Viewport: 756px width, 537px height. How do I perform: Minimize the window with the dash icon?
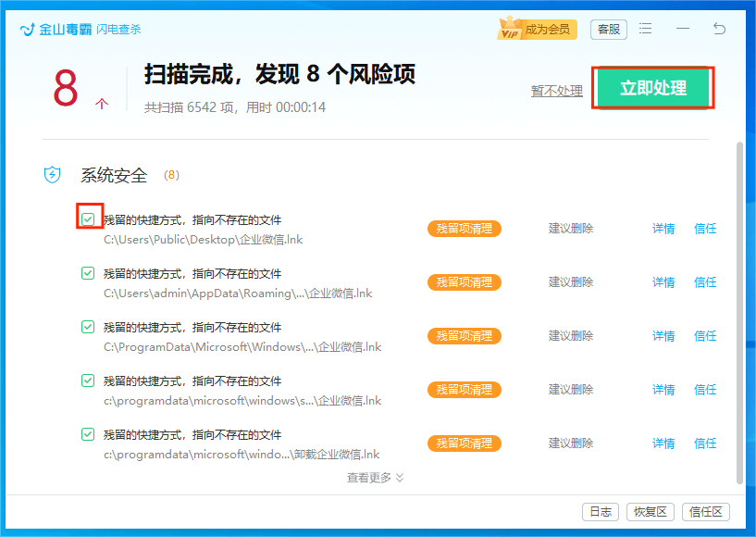click(x=683, y=29)
